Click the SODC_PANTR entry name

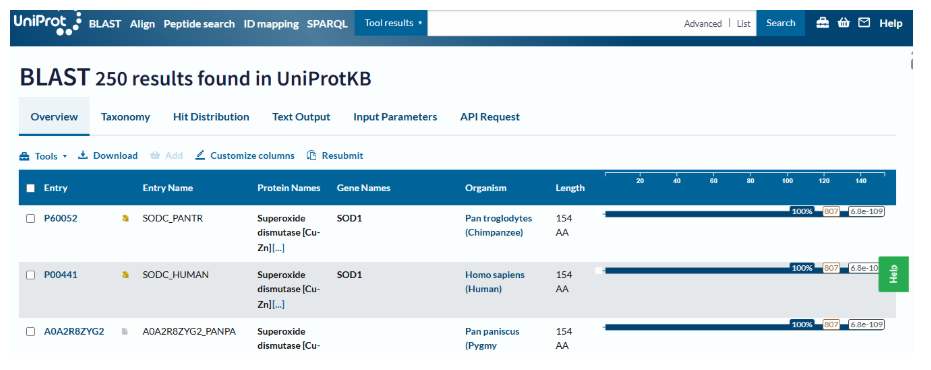[173, 219]
